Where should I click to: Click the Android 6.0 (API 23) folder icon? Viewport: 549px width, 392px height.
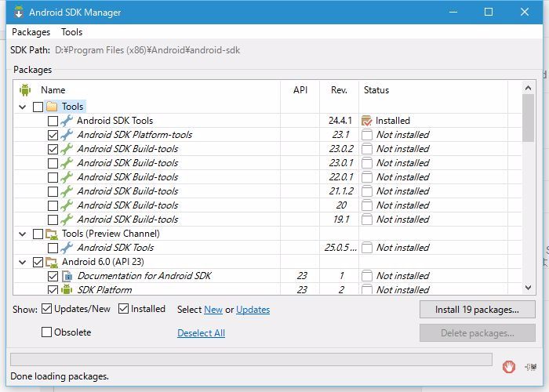52,262
